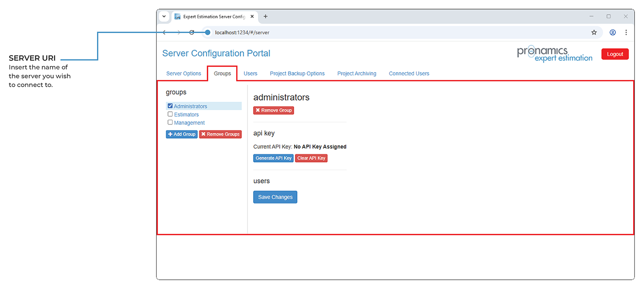
Task: Click the browser back arrow
Action: 164,33
